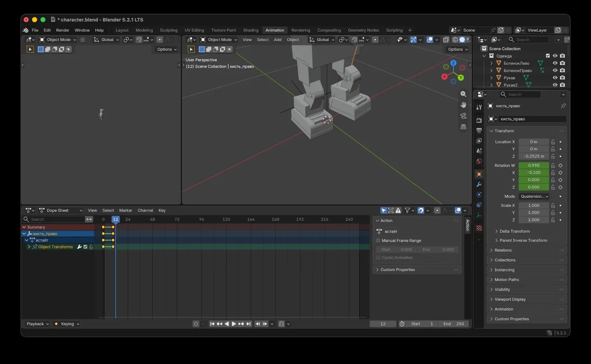
Task: Click the dope sheet filter funnel icon
Action: 407,210
